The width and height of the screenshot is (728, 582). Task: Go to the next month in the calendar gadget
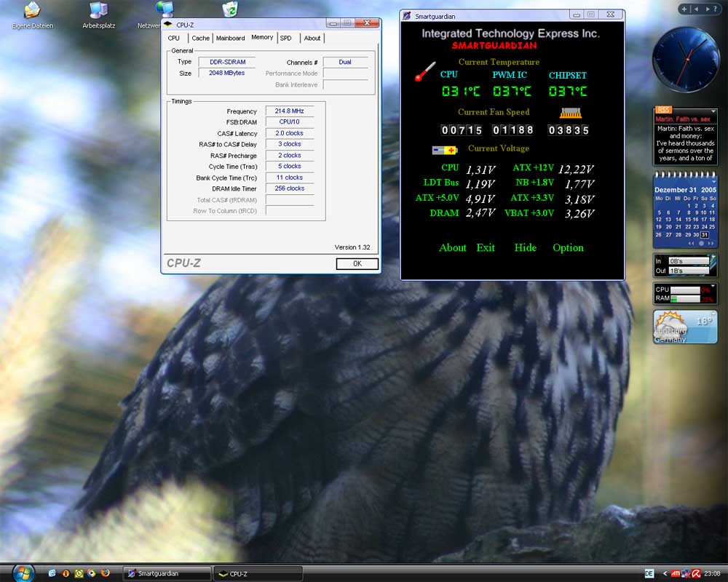coord(711,243)
